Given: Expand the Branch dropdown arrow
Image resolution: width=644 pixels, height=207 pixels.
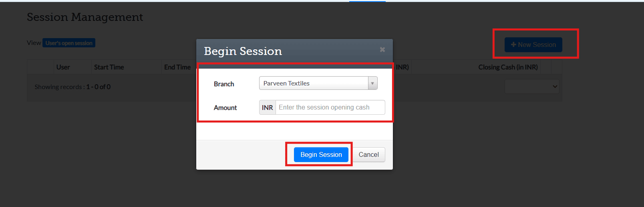Looking at the screenshot, I should [372, 83].
